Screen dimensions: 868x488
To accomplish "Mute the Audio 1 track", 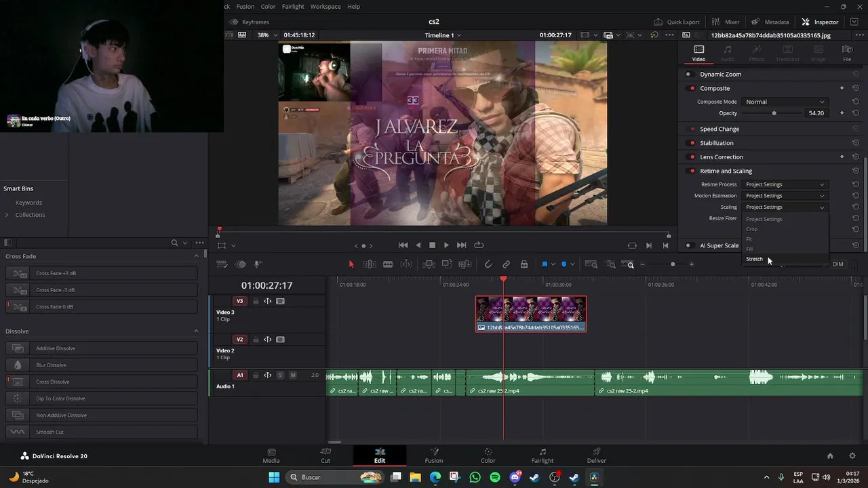I will [x=293, y=375].
